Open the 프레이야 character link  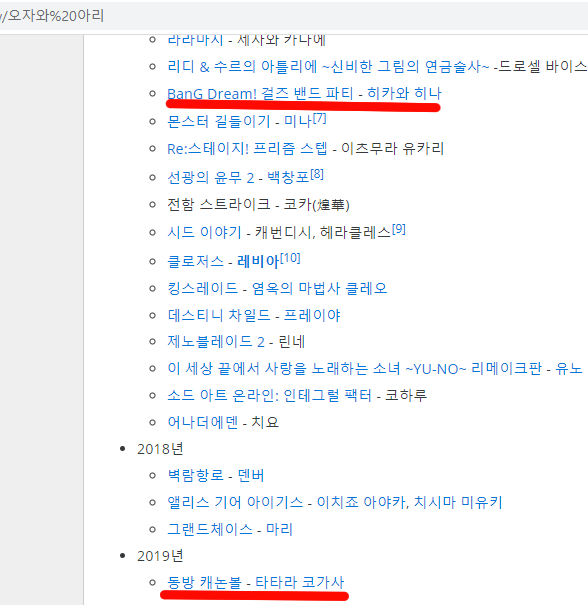point(312,316)
